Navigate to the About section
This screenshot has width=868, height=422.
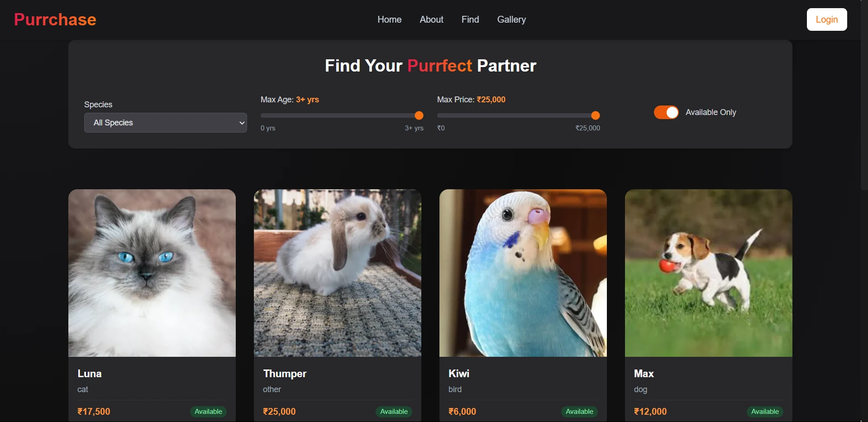click(431, 19)
